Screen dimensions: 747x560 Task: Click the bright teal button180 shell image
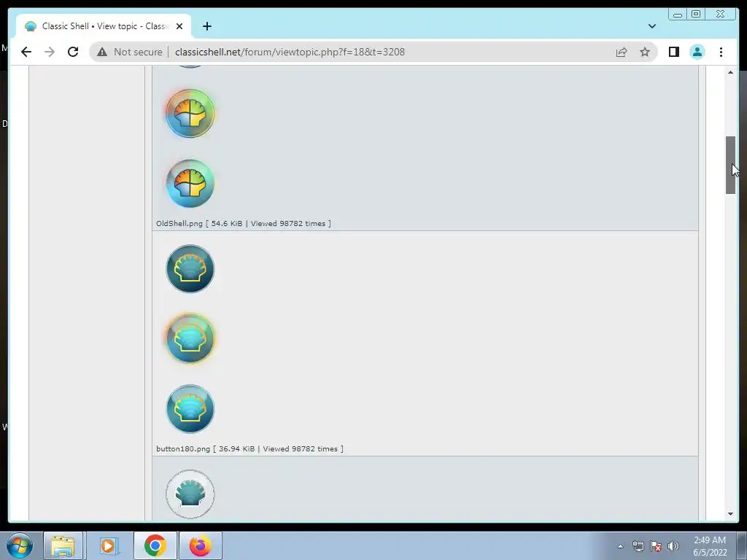pyautogui.click(x=190, y=409)
